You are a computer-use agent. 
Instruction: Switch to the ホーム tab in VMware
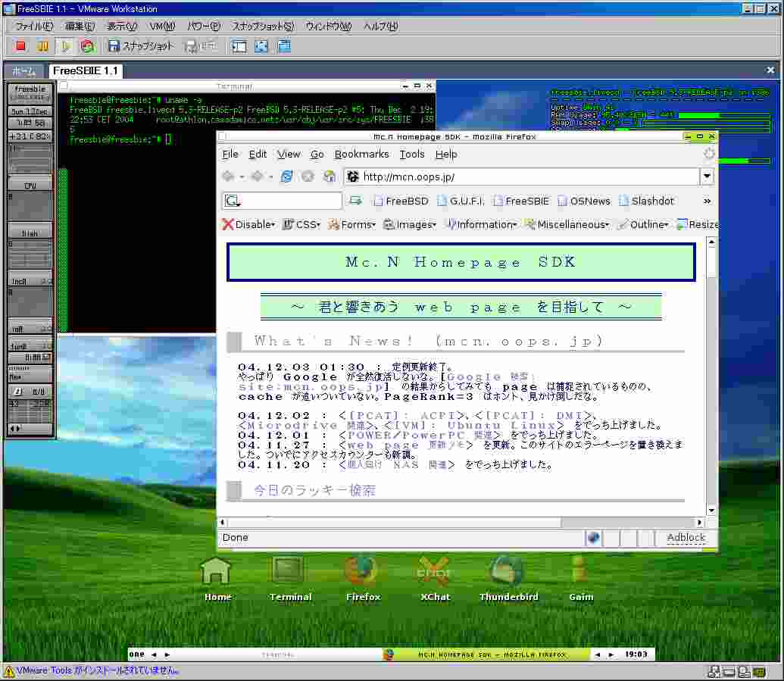(x=24, y=71)
